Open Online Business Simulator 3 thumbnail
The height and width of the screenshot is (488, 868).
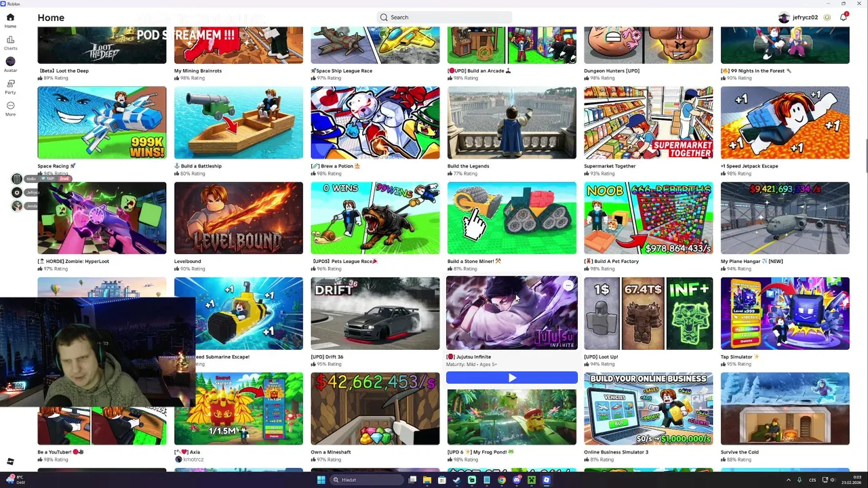click(648, 409)
